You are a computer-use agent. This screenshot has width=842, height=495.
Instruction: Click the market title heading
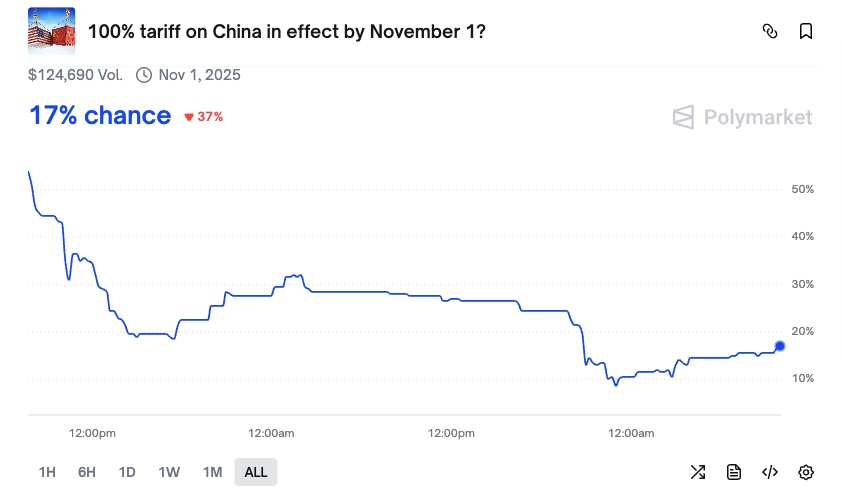coord(287,31)
